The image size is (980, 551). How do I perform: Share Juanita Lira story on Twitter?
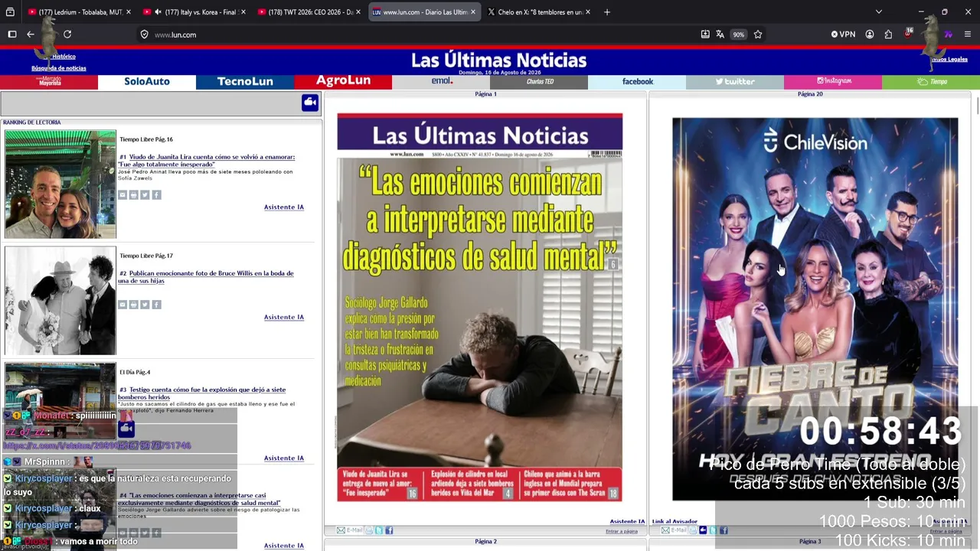coord(145,195)
